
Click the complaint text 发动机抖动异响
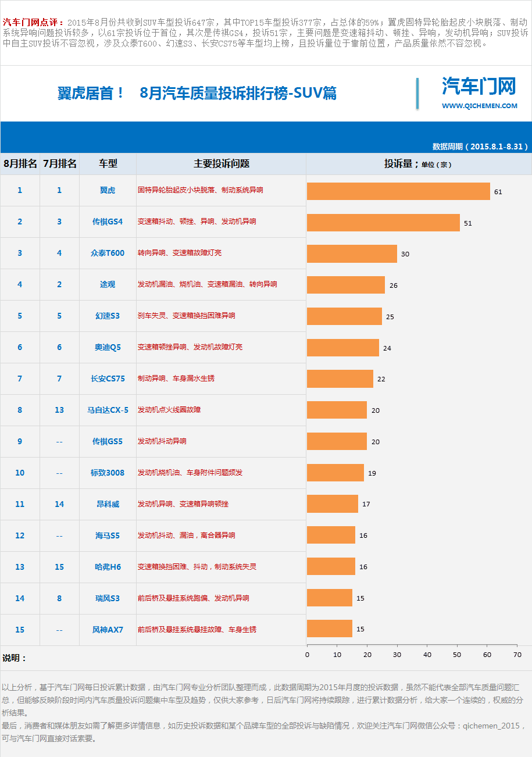click(x=162, y=441)
